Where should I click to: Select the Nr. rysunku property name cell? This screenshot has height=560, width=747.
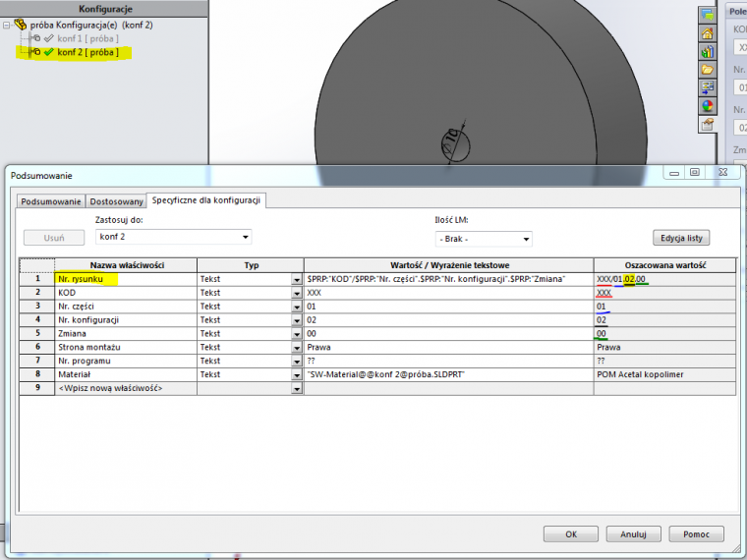pyautogui.click(x=126, y=279)
